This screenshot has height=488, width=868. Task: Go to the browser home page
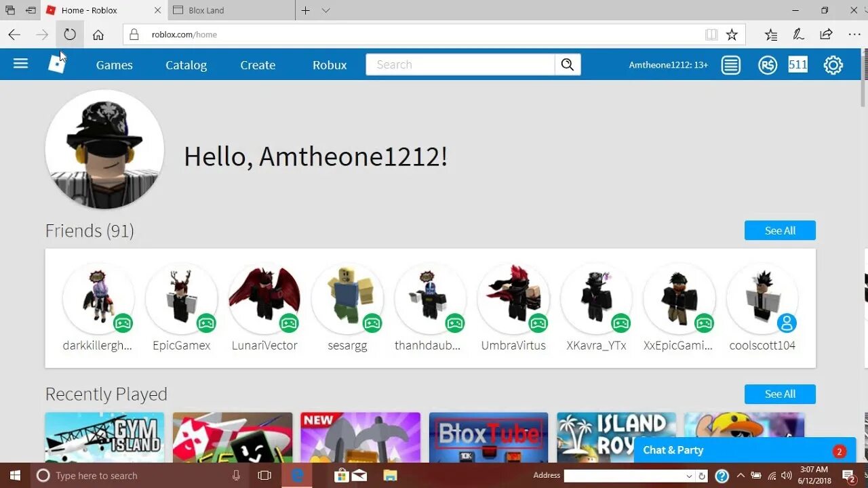pyautogui.click(x=98, y=35)
